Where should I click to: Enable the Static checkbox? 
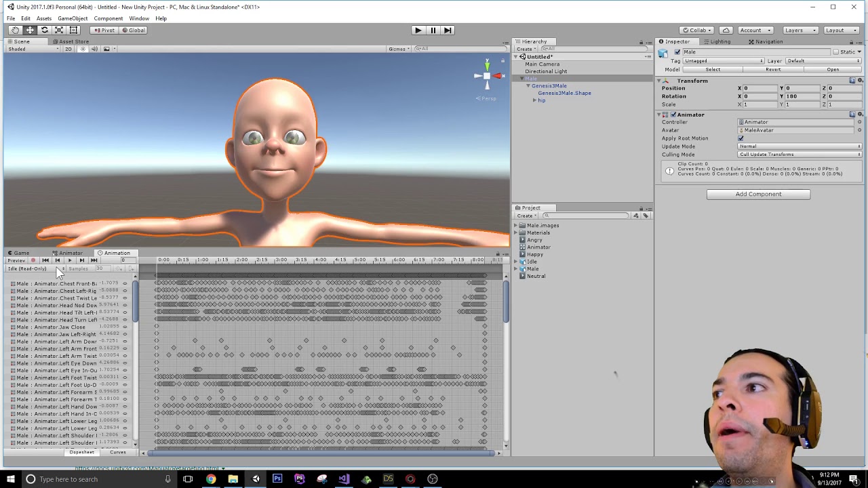(835, 52)
